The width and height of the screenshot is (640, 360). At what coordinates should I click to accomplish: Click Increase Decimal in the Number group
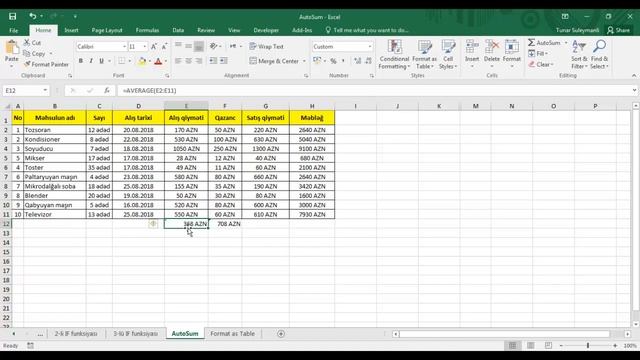click(358, 61)
